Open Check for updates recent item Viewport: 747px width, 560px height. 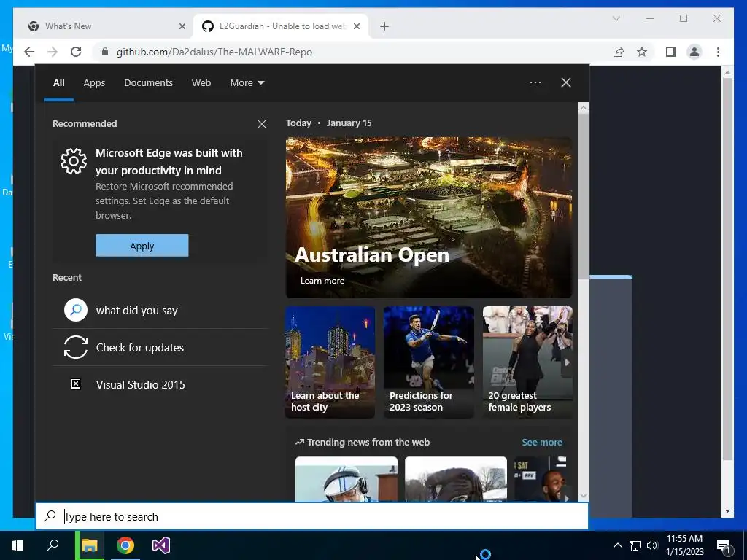tap(160, 348)
